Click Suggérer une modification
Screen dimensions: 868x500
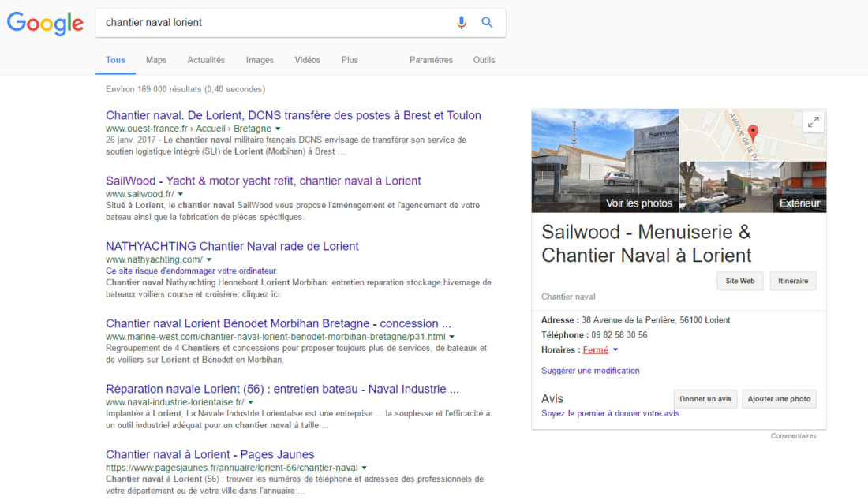(x=590, y=371)
